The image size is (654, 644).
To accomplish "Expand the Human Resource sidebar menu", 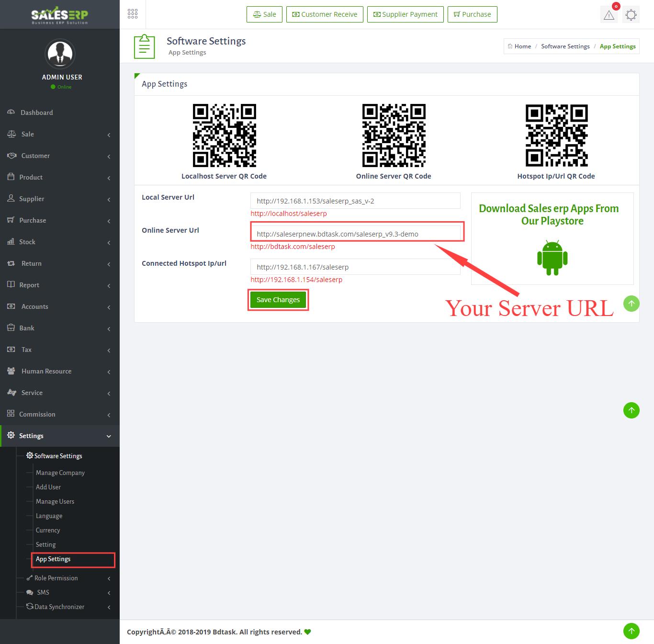I will [60, 371].
